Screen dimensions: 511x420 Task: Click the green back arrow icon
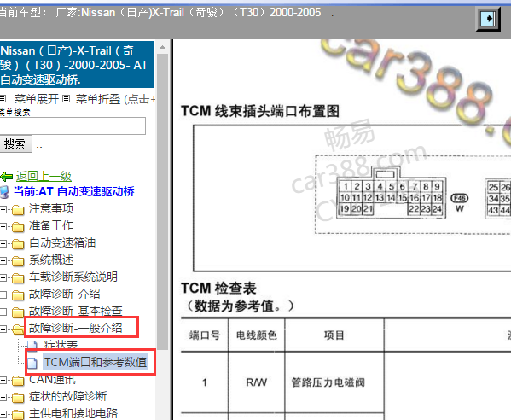click(x=7, y=177)
